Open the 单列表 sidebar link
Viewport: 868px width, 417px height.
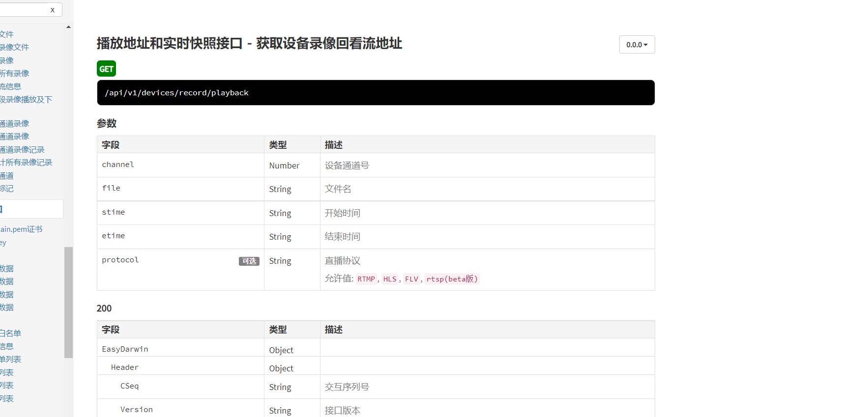tap(11, 359)
